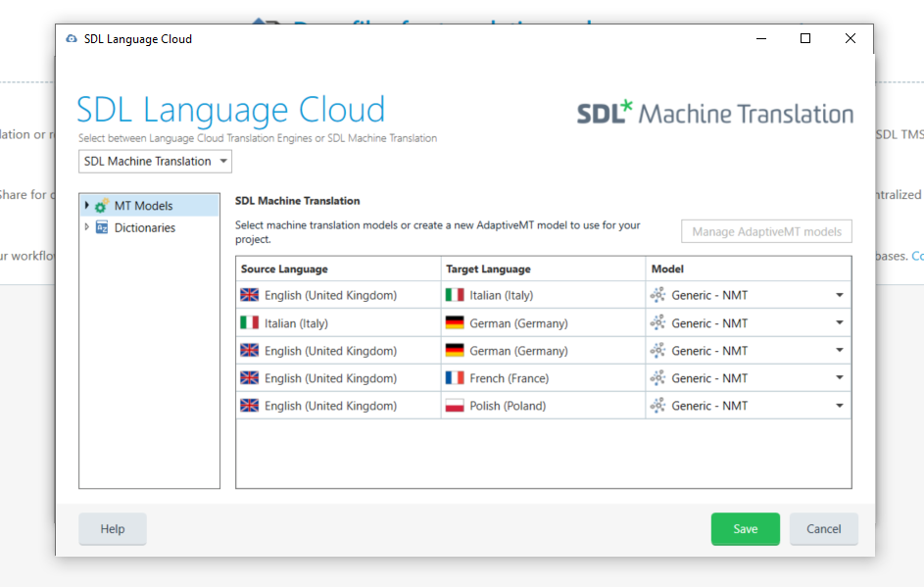Open model dropdown for English to Polish
The image size is (924, 587).
[x=839, y=406]
